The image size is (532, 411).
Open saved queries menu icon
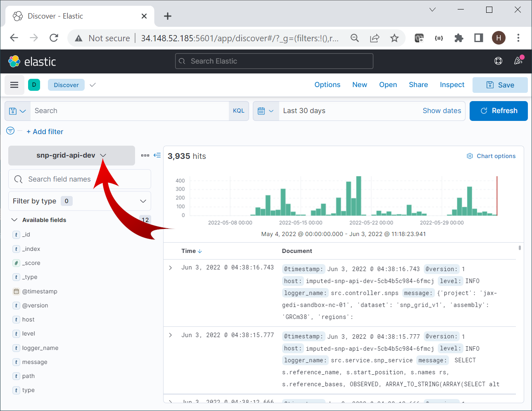(x=17, y=111)
